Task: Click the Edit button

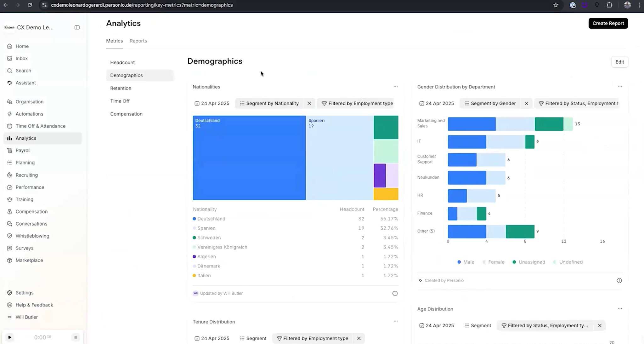Action: pos(619,62)
